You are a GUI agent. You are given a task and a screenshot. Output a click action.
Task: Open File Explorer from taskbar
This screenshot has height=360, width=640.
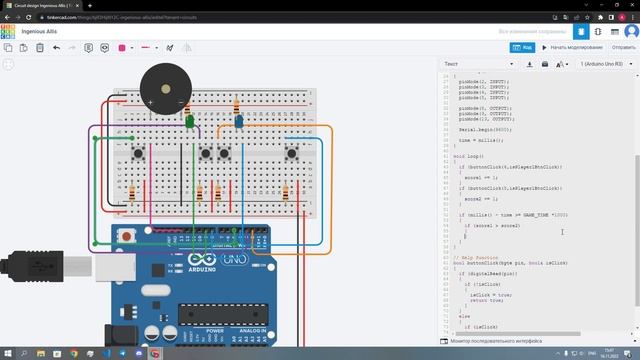[41, 353]
